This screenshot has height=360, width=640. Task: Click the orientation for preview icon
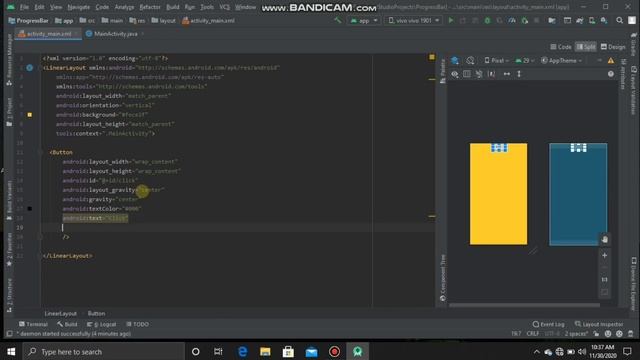point(470,60)
